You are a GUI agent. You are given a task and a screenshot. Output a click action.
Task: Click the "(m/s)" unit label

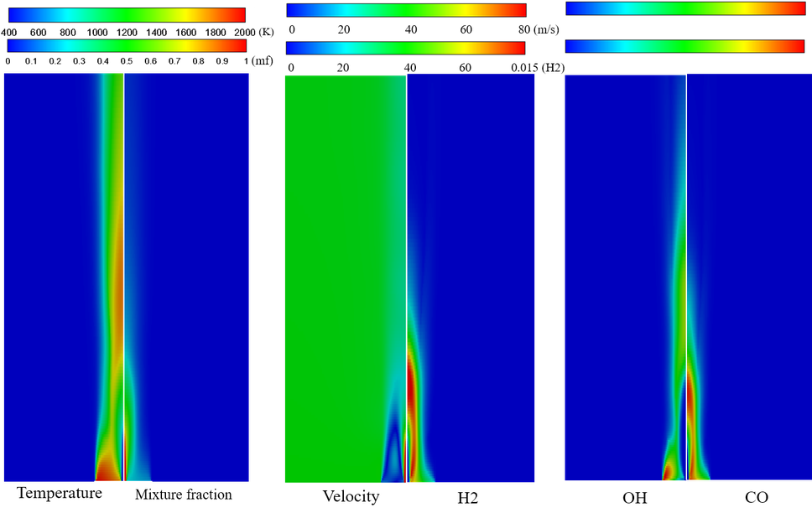tap(546, 29)
